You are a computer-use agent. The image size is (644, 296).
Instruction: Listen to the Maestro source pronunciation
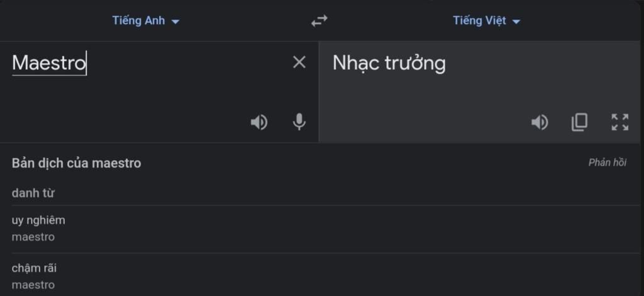[258, 123]
